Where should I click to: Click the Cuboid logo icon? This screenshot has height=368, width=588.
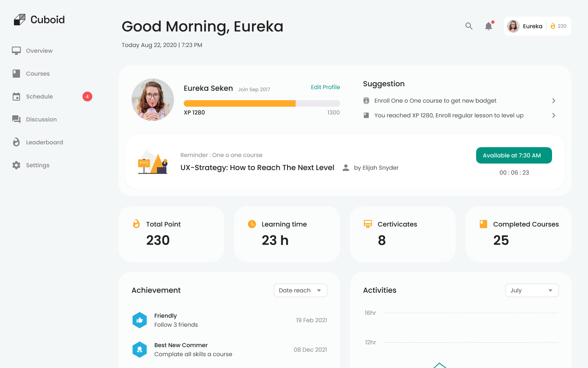tap(19, 20)
